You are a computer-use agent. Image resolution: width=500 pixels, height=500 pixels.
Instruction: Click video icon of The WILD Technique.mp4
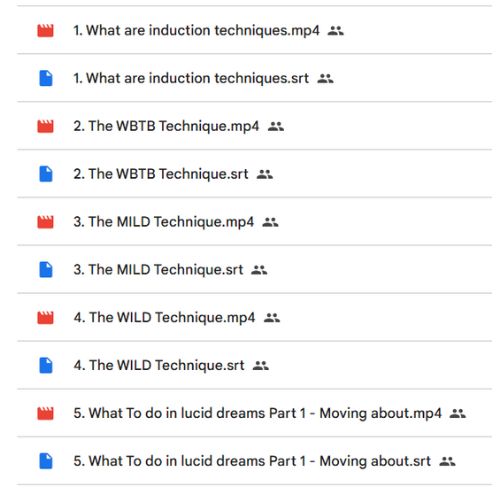(x=45, y=318)
